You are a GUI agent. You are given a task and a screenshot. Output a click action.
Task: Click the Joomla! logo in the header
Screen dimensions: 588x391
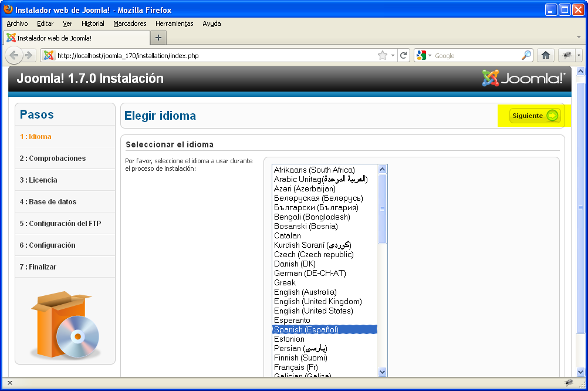523,78
